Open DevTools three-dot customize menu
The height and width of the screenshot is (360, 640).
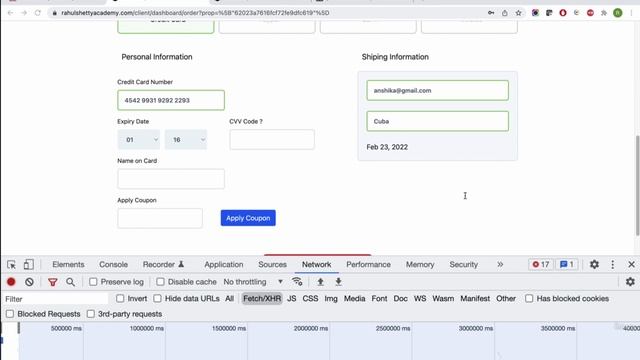click(613, 264)
